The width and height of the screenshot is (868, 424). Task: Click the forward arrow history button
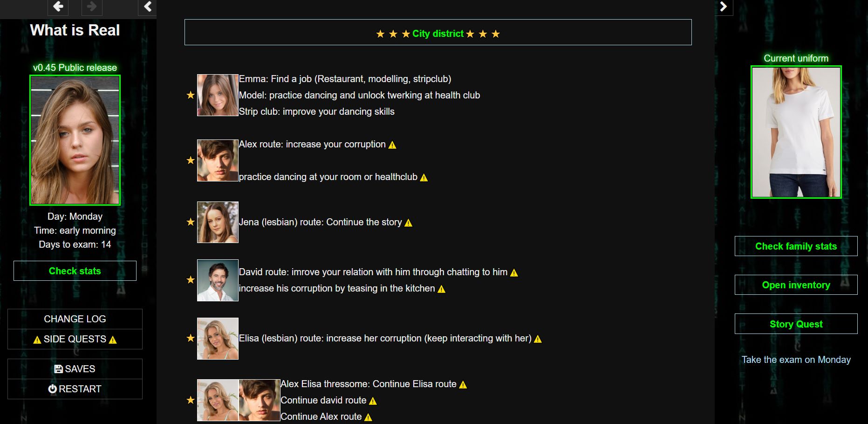coord(92,7)
